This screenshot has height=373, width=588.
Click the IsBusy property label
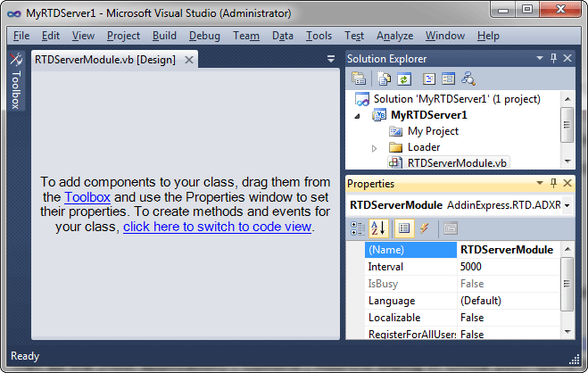click(383, 284)
